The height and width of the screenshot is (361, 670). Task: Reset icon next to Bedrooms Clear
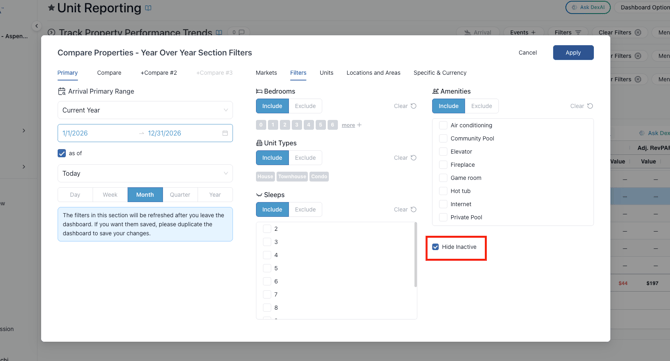click(x=413, y=106)
